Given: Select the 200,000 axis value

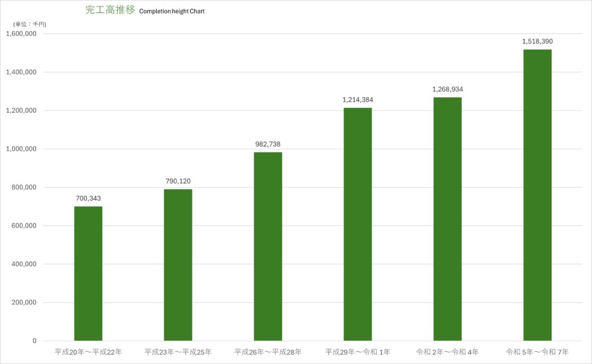Looking at the screenshot, I should pyautogui.click(x=24, y=302).
